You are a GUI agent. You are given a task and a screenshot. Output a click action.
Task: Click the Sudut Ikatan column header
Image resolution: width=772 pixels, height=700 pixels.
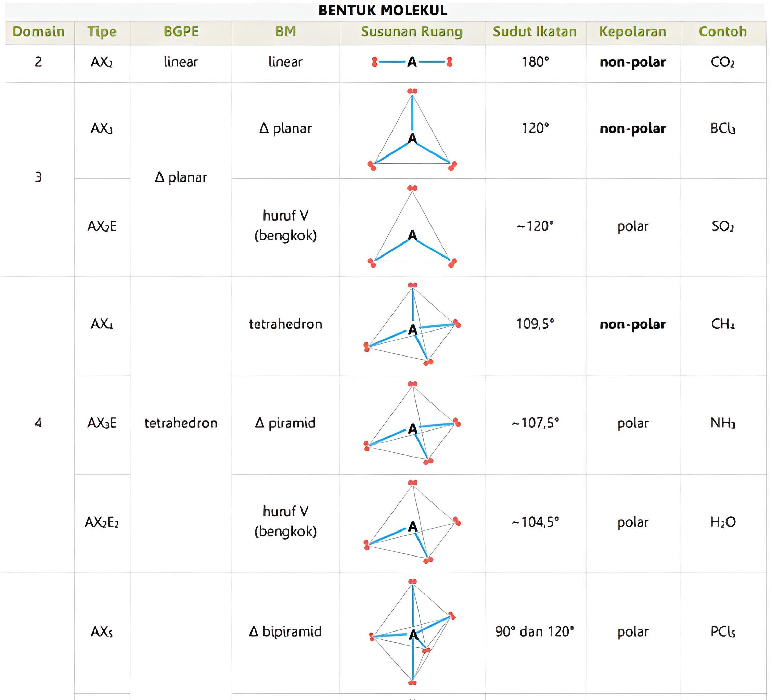tap(535, 32)
